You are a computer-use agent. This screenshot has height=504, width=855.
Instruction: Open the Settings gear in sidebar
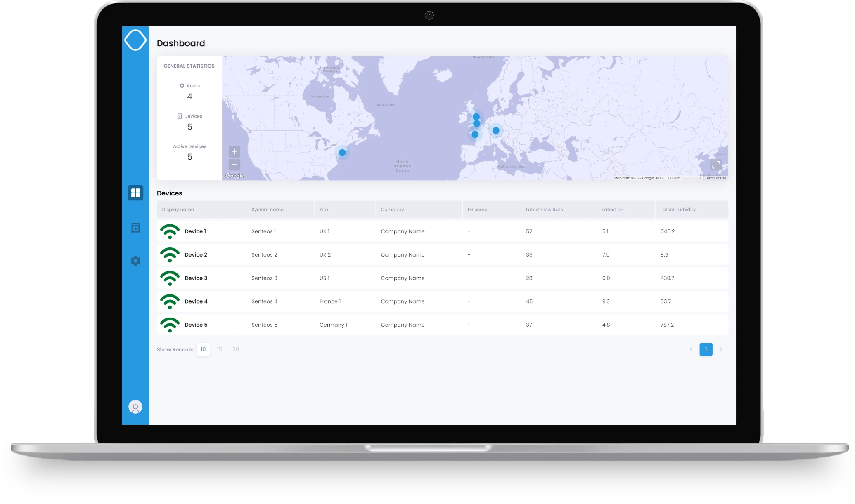[x=135, y=261]
